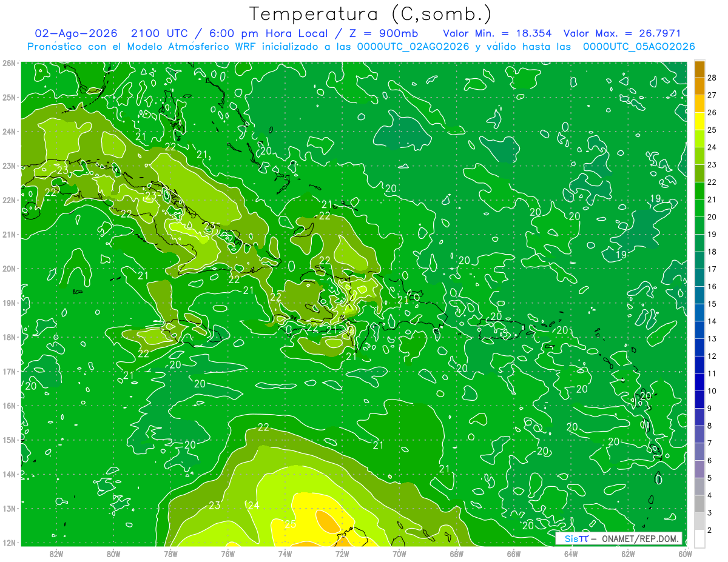Click the '15N' latitude label
Screen dimensions: 728x562
click(9, 440)
